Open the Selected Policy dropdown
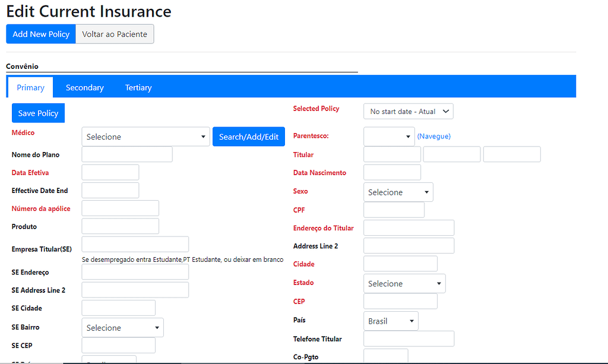608x364 pixels. (408, 111)
